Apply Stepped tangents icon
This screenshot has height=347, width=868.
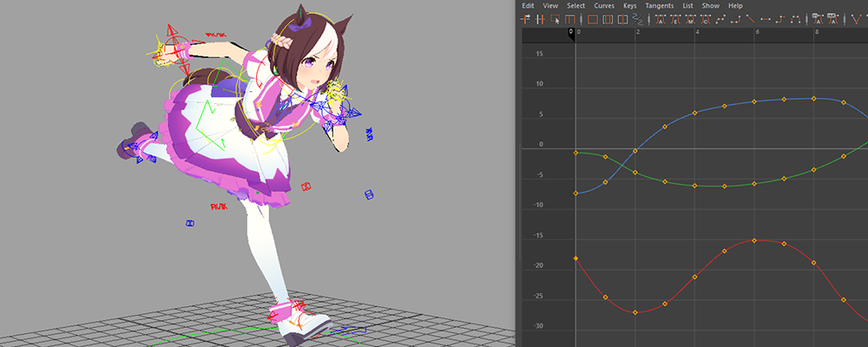(x=780, y=19)
